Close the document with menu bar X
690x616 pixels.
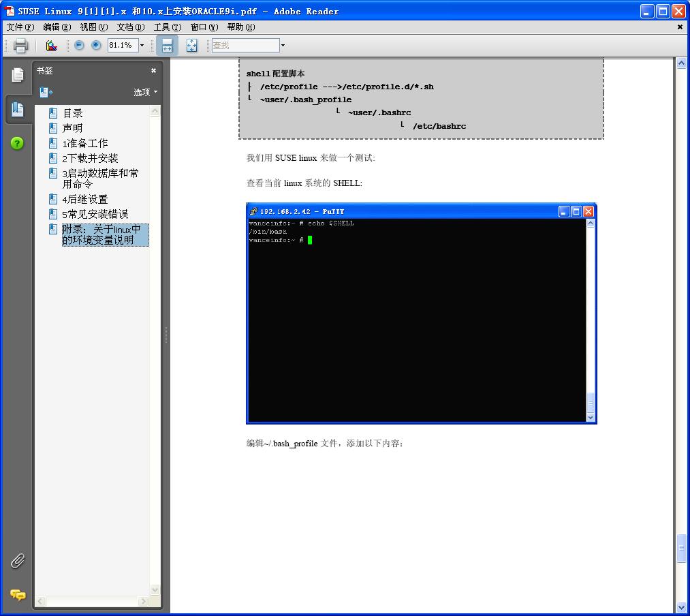pyautogui.click(x=680, y=27)
